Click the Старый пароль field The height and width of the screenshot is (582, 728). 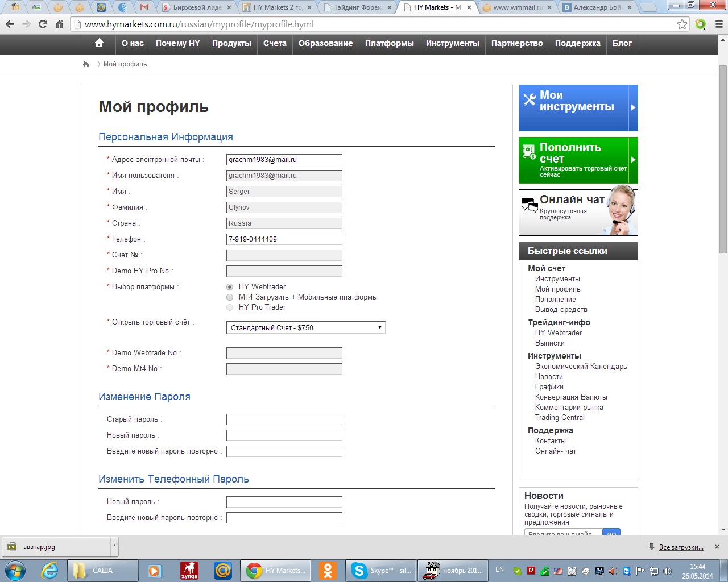[x=284, y=419]
